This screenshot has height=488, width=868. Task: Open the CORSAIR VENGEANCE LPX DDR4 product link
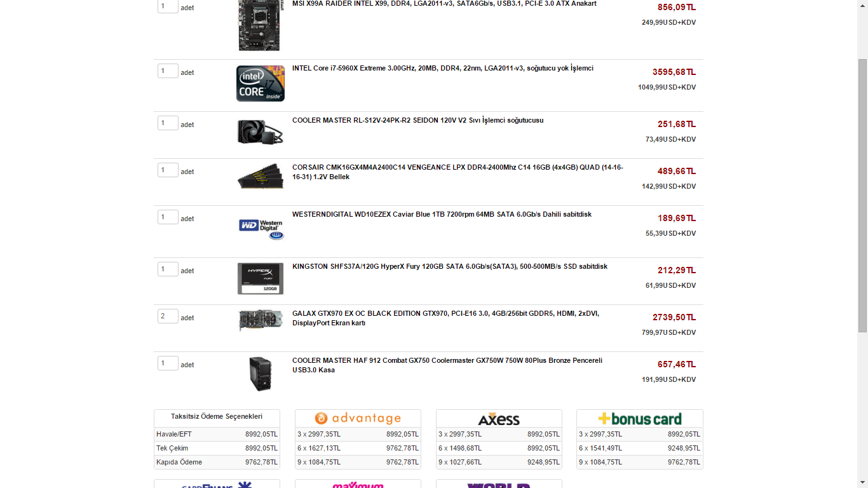pos(458,172)
